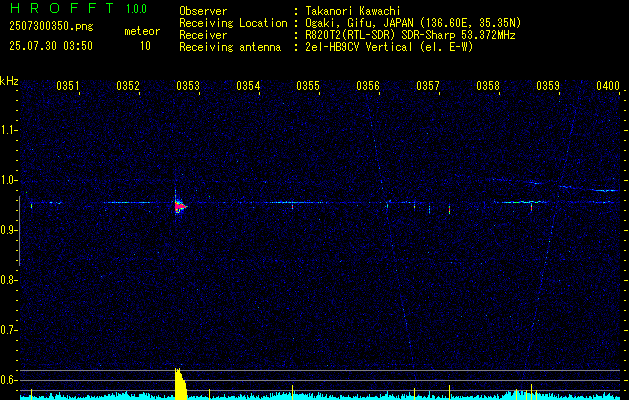Image resolution: width=629 pixels, height=400 pixels.
Task: Click the file name 2507300350.png
Action: coord(51,26)
